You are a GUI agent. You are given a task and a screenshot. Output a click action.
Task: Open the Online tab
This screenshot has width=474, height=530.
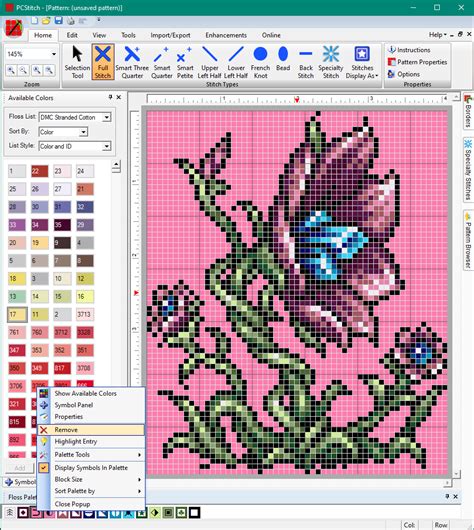point(271,35)
